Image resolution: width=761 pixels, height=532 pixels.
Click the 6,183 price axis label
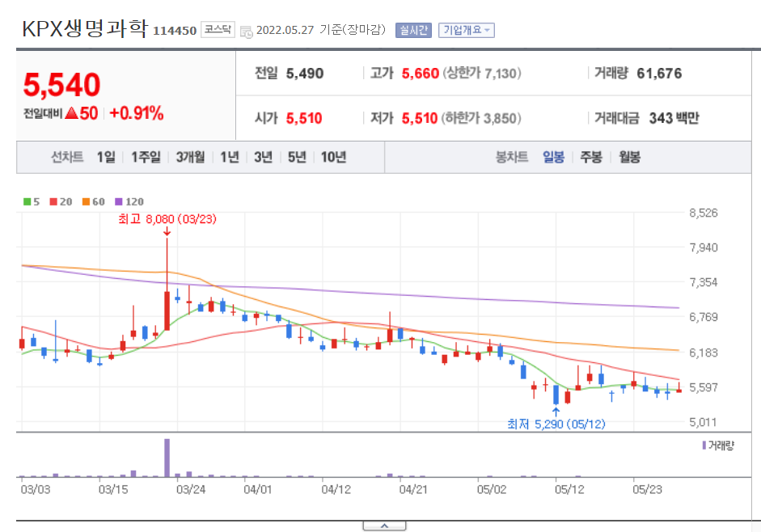(704, 353)
